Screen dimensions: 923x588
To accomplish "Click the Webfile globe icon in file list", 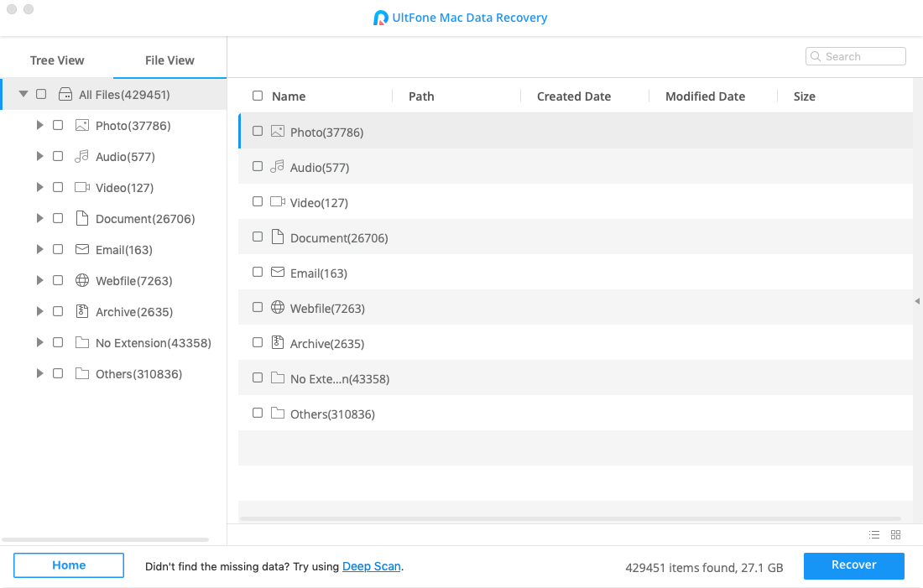I will tap(277, 307).
